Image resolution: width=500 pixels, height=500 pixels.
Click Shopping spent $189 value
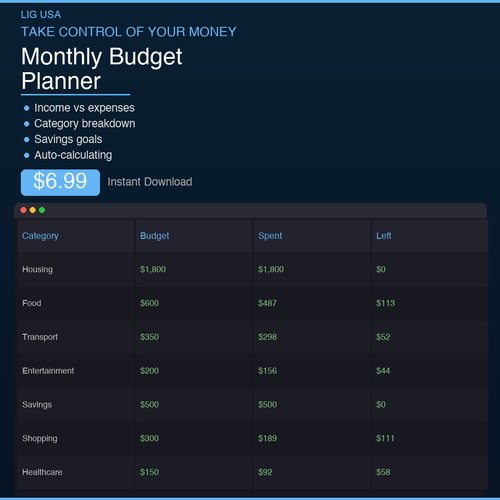267,438
